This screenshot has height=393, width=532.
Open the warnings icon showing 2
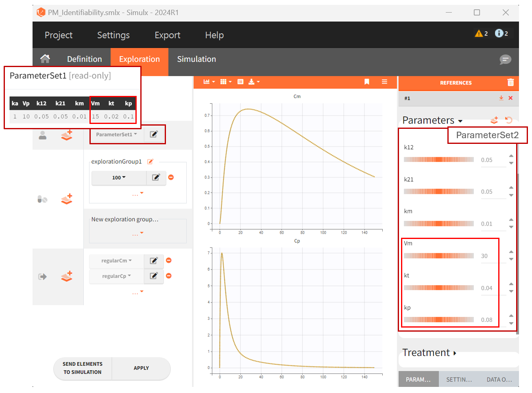click(481, 33)
